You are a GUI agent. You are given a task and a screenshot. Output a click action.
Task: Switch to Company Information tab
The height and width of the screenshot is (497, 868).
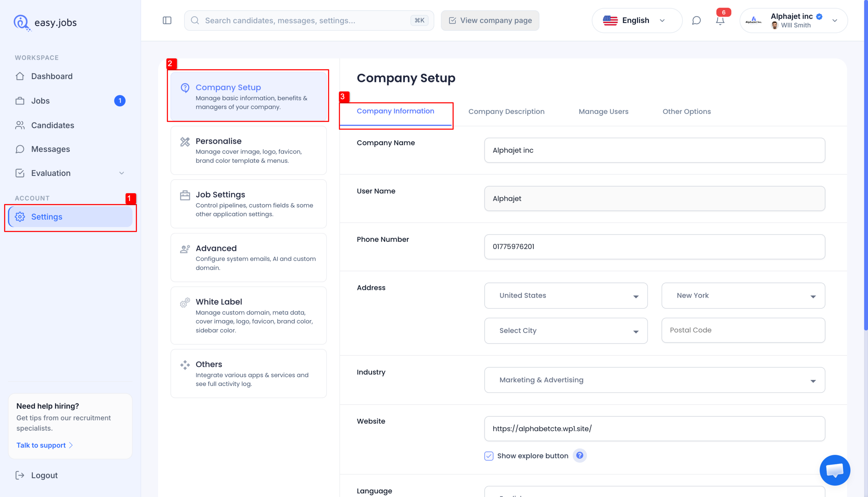coord(395,111)
